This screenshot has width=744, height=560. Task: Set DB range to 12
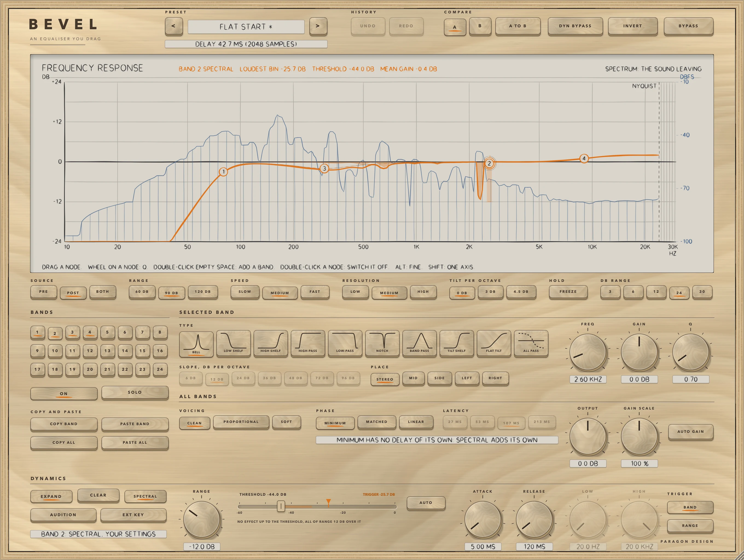pyautogui.click(x=656, y=292)
